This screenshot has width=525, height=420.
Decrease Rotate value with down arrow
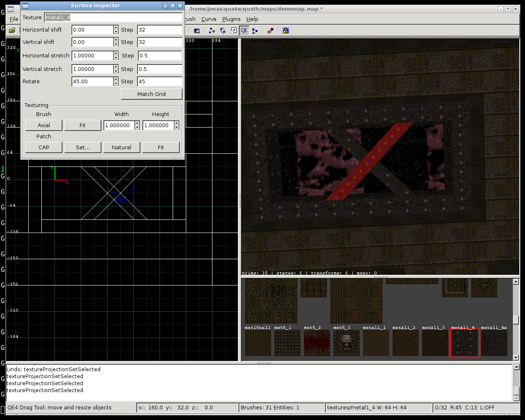tap(116, 84)
